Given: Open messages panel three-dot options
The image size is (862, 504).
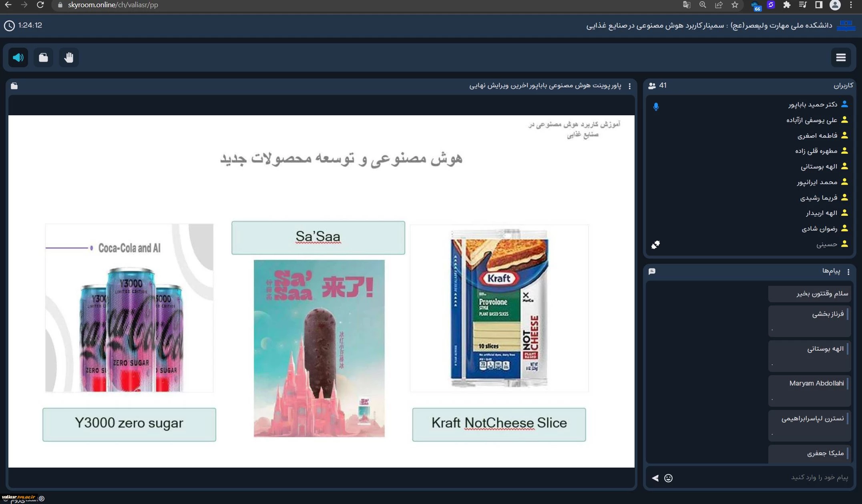Looking at the screenshot, I should (848, 272).
